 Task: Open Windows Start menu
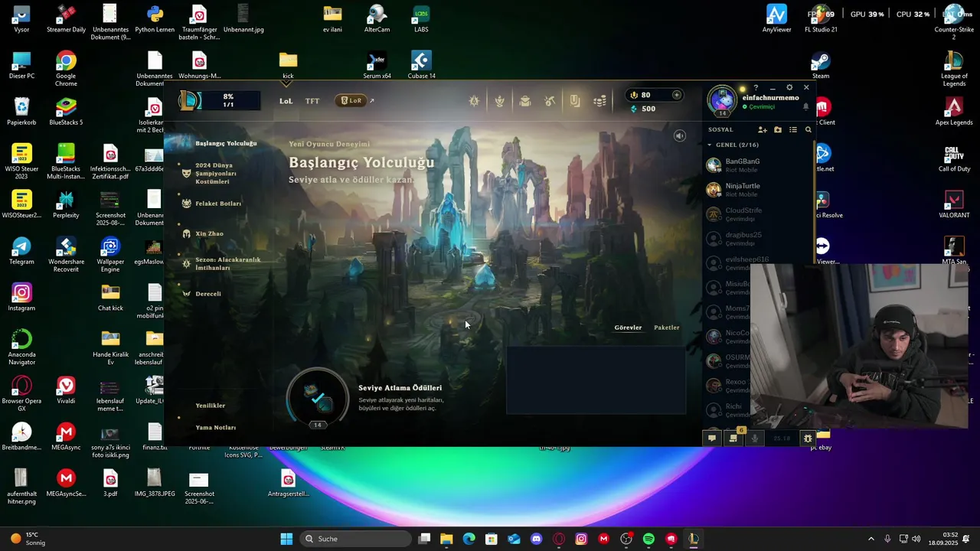tap(286, 539)
